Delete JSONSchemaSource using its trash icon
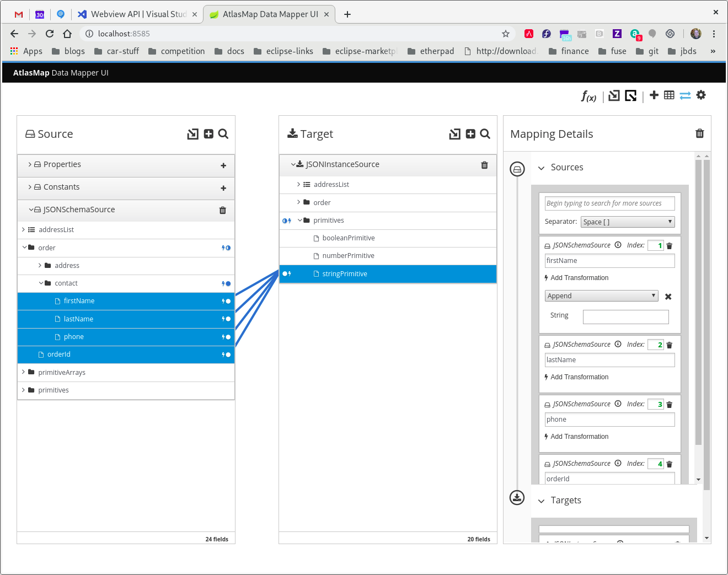Screen dimensions: 728x575 point(222,209)
